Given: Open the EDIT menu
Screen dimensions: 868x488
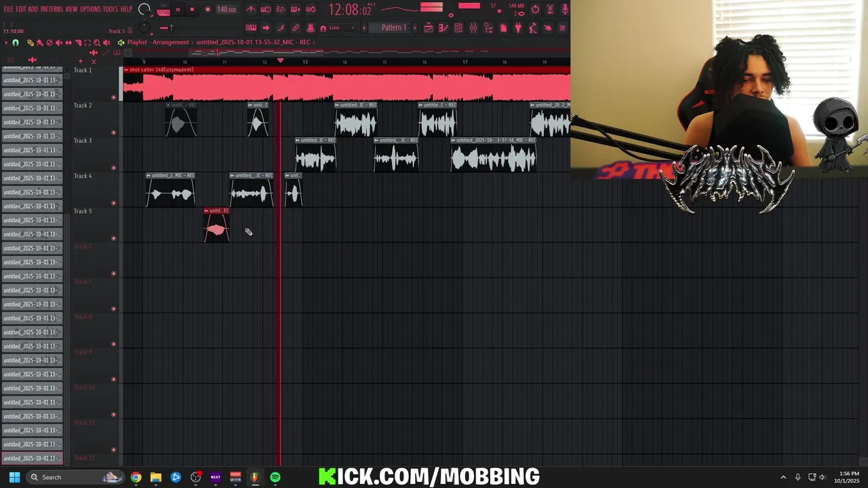Looking at the screenshot, I should [x=22, y=9].
